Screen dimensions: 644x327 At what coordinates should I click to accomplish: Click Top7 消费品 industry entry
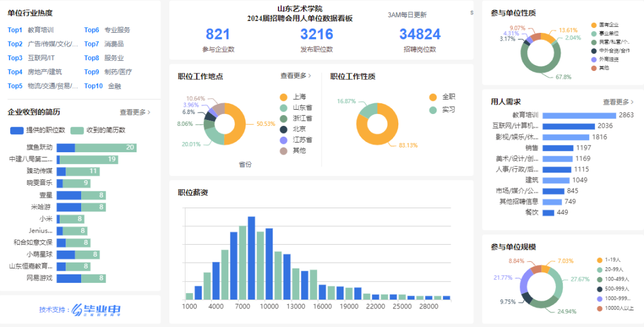104,44
